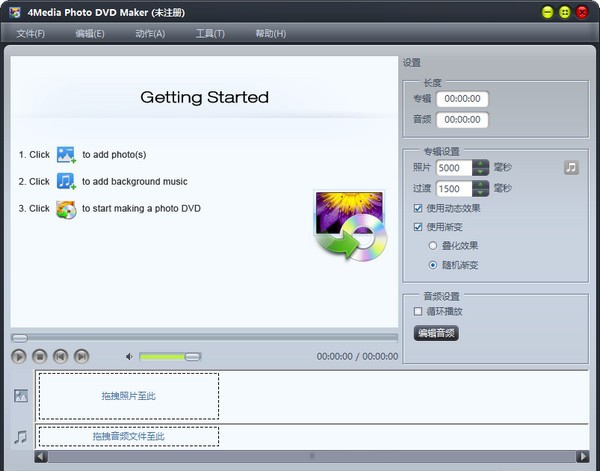600x471 pixels.
Task: Open the 工具(T) menu
Action: pos(210,34)
